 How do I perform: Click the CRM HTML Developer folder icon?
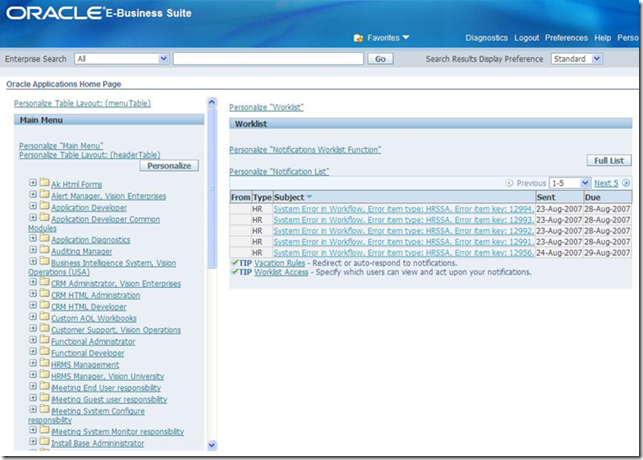45,305
